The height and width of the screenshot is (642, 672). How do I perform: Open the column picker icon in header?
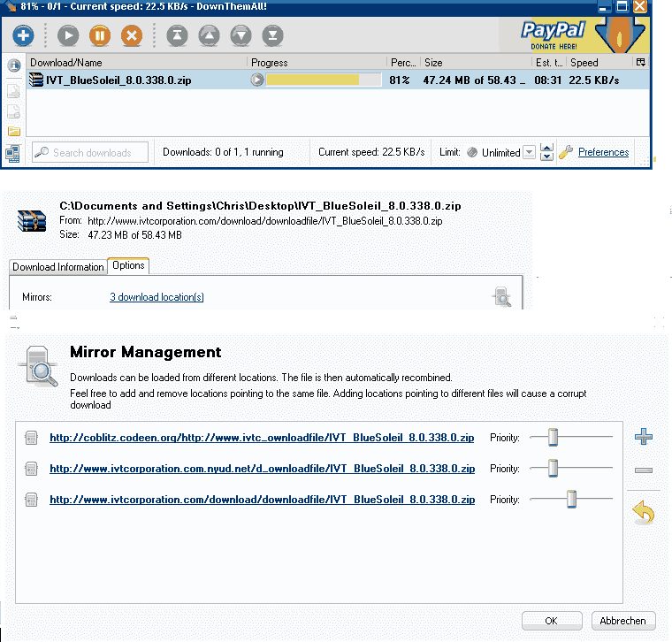tap(641, 62)
